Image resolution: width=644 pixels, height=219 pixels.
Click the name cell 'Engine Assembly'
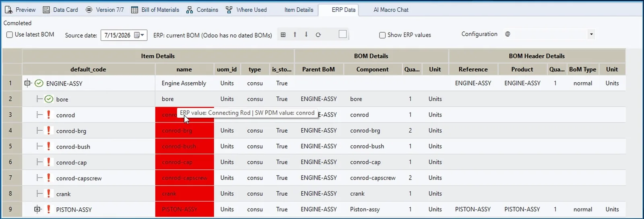184,83
